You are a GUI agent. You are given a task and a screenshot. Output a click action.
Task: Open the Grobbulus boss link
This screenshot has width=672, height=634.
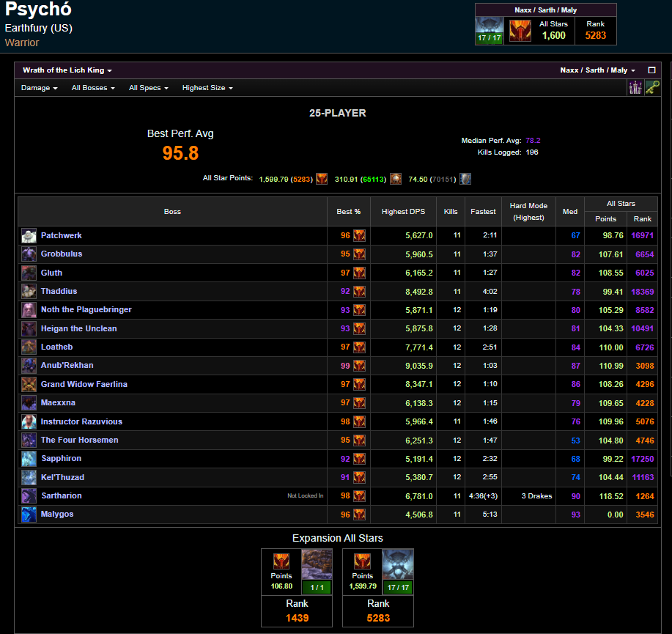(x=62, y=254)
